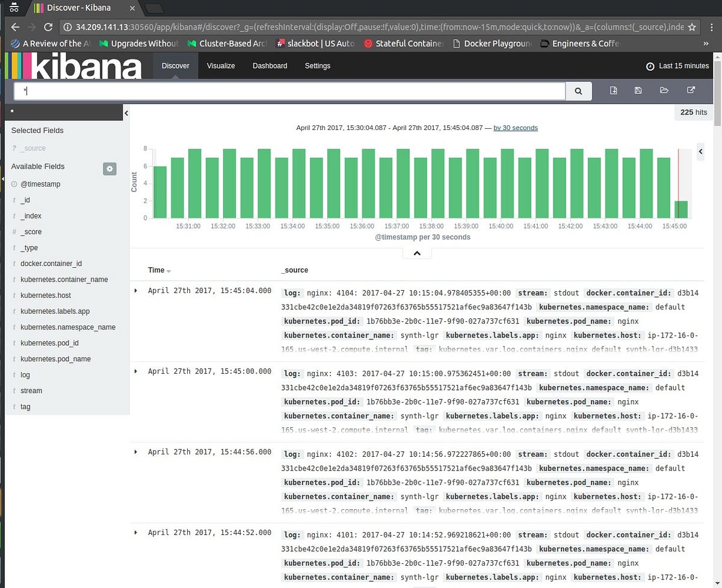Image resolution: width=722 pixels, height=588 pixels.
Task: Expand the 15:45:04 log entry details
Action: coord(135,291)
